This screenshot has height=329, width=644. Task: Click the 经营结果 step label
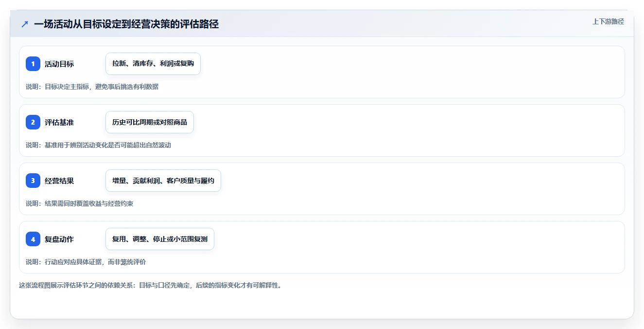click(x=59, y=181)
